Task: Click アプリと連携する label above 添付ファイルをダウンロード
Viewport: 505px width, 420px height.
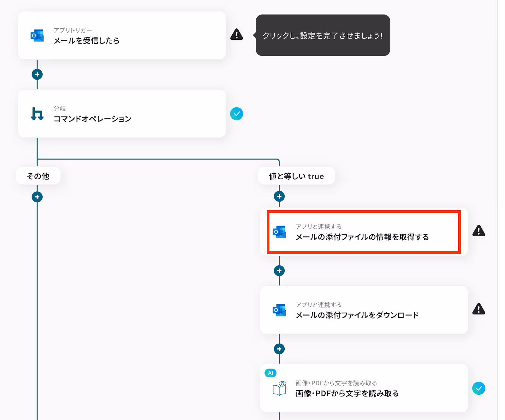Action: click(x=318, y=305)
